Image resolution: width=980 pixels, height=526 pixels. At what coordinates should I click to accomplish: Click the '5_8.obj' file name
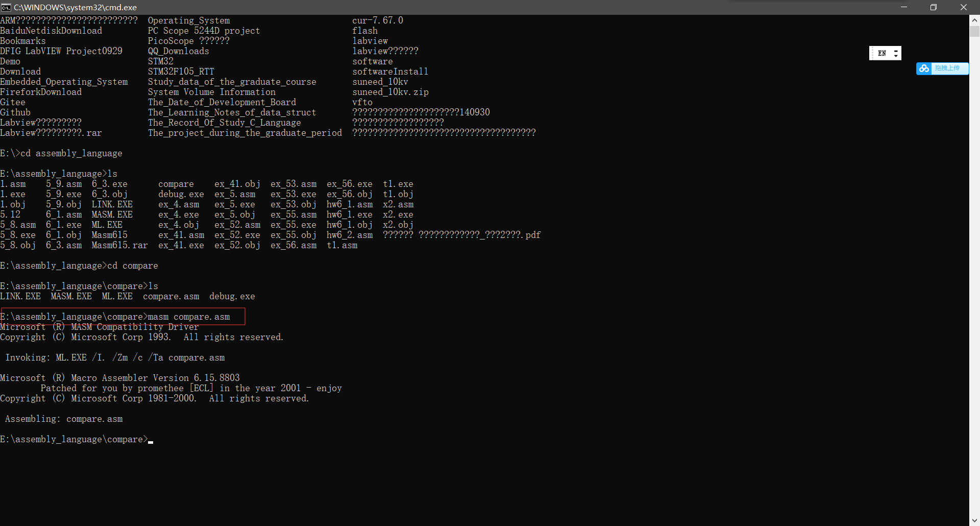[x=18, y=245]
